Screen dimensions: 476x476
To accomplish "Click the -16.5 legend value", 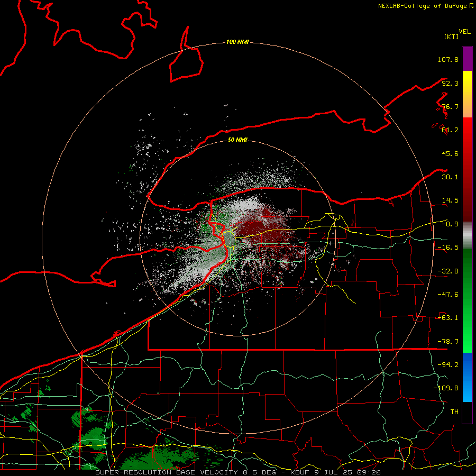I will [x=448, y=248].
